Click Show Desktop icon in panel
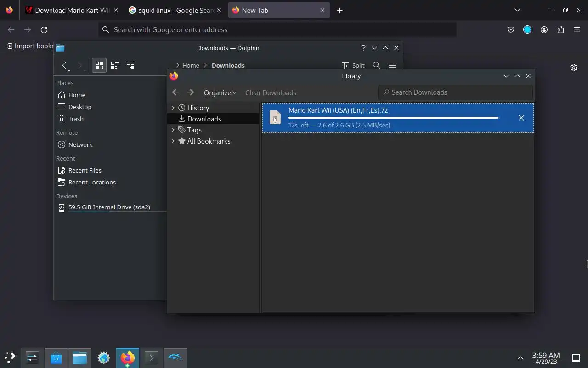This screenshot has width=588, height=368. tap(576, 357)
